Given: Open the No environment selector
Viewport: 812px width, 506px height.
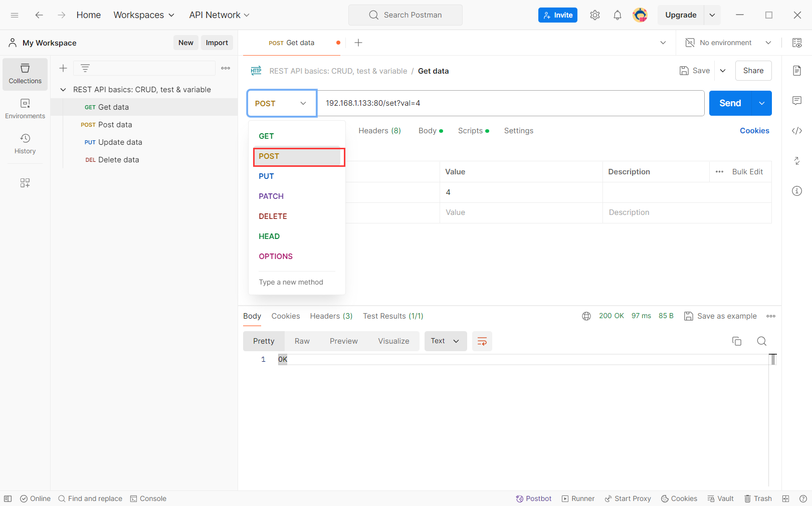Looking at the screenshot, I should pos(728,43).
